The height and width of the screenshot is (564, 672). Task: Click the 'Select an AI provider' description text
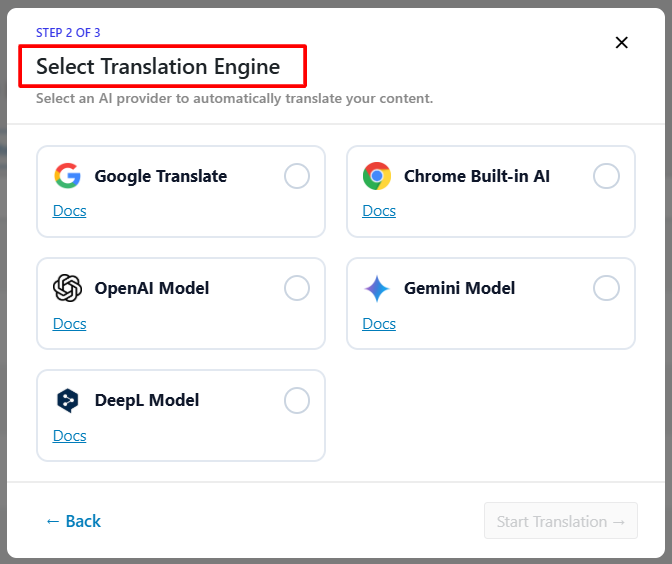click(234, 99)
